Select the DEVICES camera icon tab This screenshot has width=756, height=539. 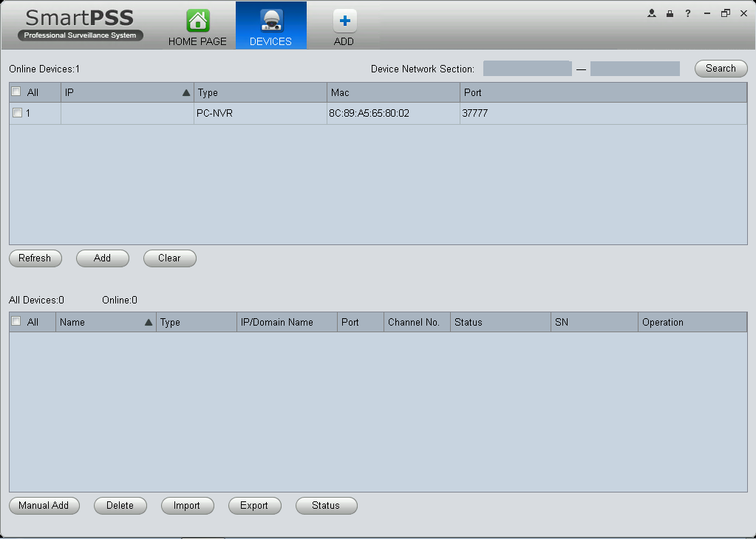[270, 21]
